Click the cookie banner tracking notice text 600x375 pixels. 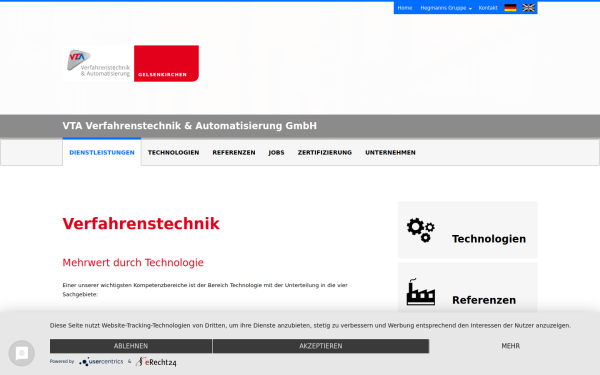pos(310,326)
